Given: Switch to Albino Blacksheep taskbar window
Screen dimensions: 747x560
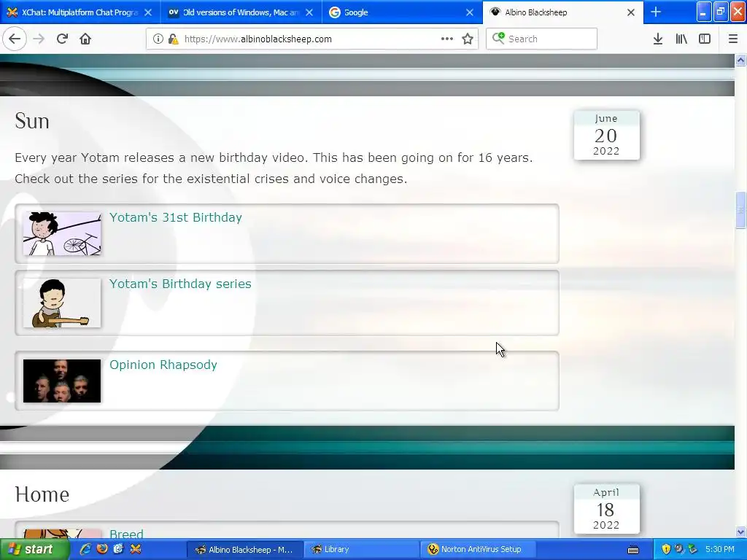Looking at the screenshot, I should click(244, 550).
